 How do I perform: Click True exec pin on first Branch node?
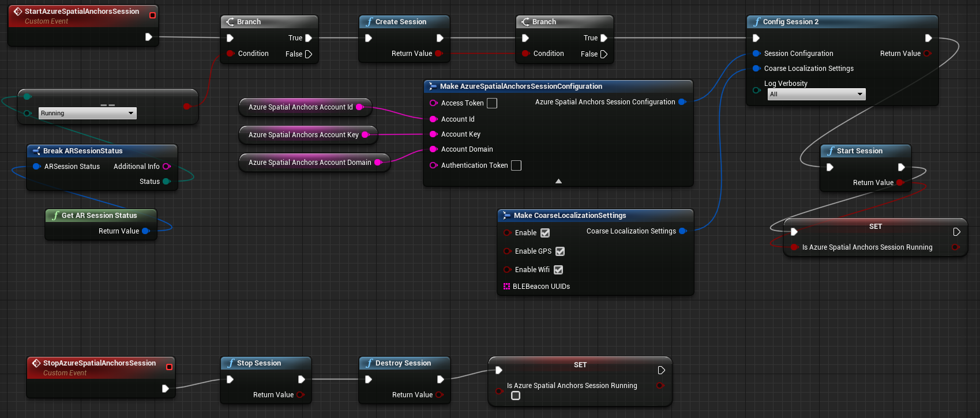(309, 38)
